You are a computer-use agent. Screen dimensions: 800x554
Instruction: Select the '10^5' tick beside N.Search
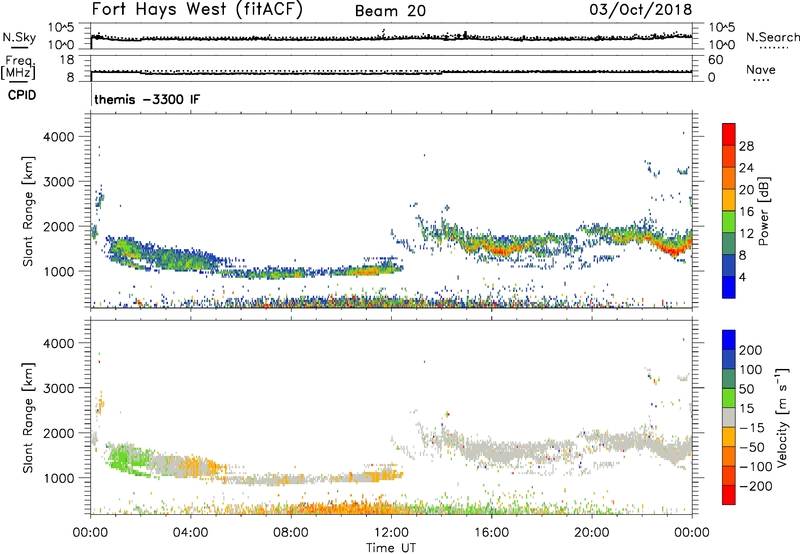pos(722,28)
